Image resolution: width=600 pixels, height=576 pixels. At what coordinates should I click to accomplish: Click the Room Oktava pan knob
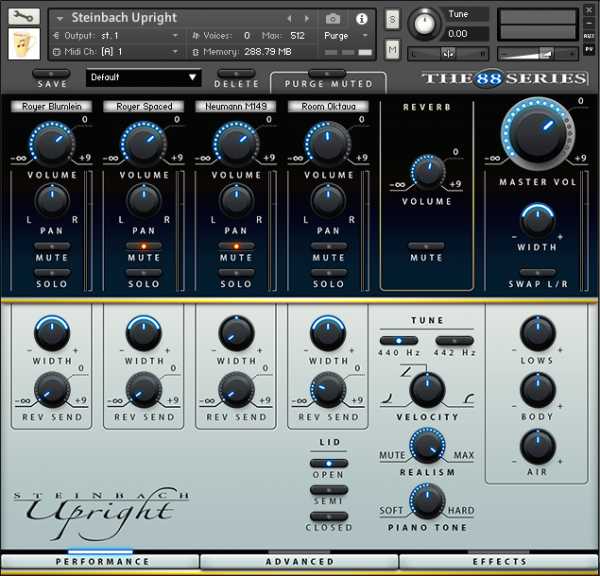[x=328, y=201]
